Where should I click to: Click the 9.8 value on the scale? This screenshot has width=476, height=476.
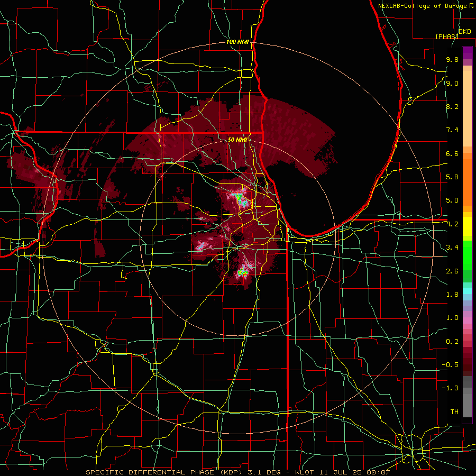452,59
